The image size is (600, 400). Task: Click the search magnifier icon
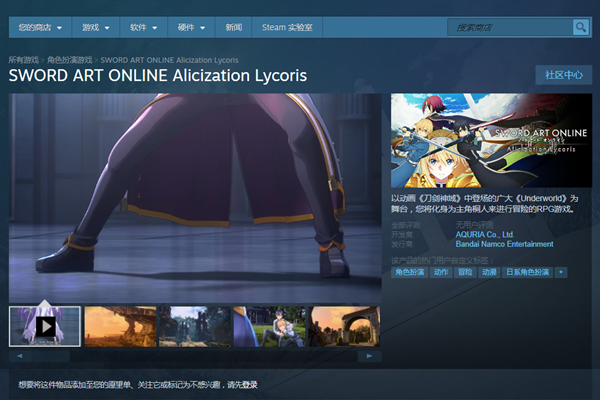580,27
